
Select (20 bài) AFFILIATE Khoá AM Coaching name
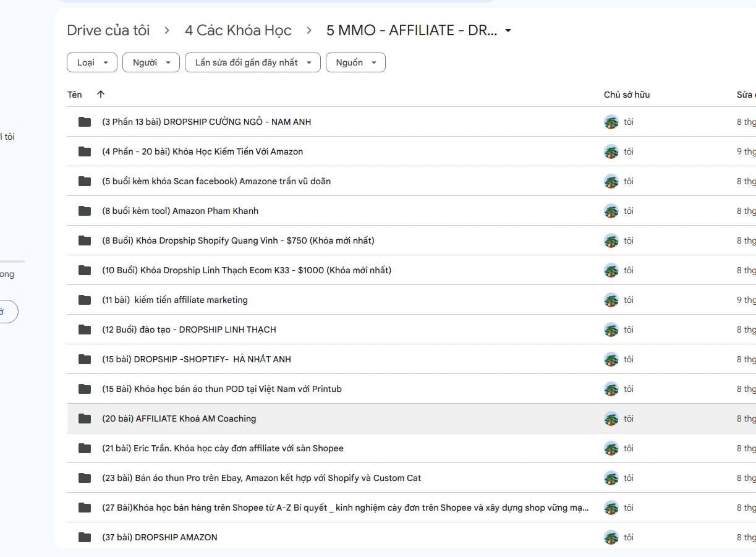tap(179, 419)
